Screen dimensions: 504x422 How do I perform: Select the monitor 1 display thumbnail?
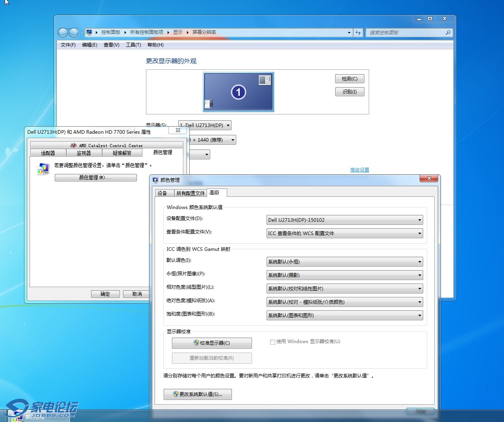238,92
